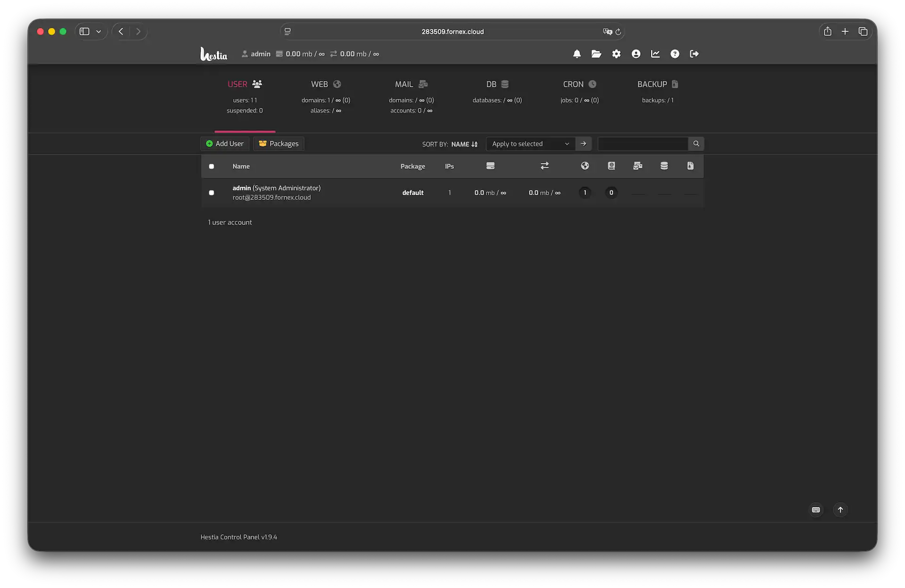Expand the Safari sidebar options chevron
The width and height of the screenshot is (905, 588).
99,32
